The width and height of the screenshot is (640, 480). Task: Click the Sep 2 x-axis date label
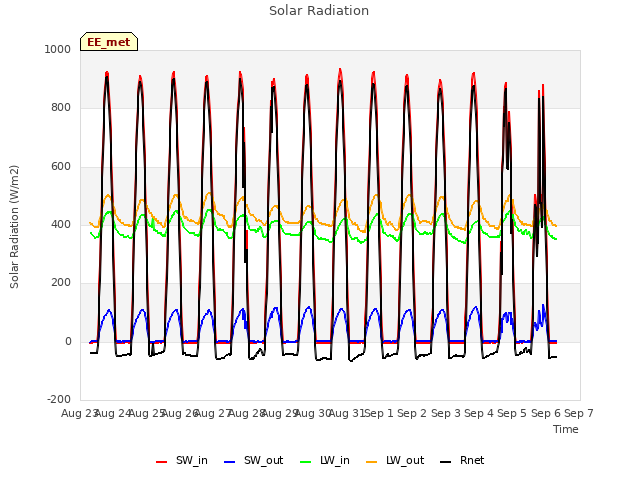click(x=412, y=413)
